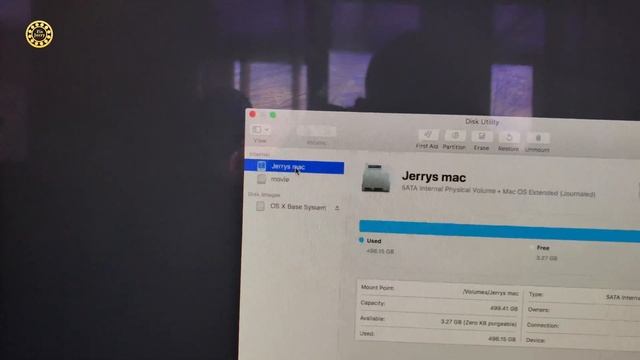Click the Restore toolbar icon
This screenshot has height=360, width=640.
click(x=509, y=137)
